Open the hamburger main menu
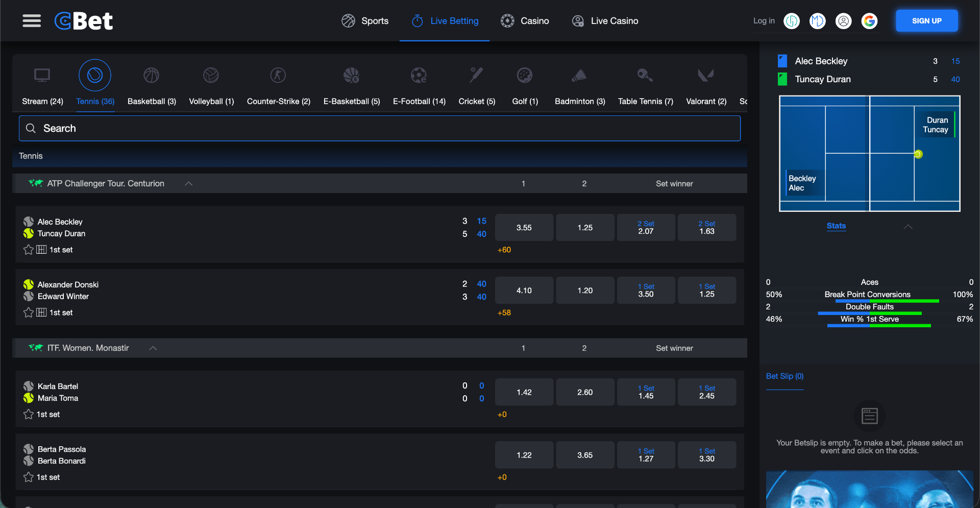The height and width of the screenshot is (508, 980). [x=32, y=21]
